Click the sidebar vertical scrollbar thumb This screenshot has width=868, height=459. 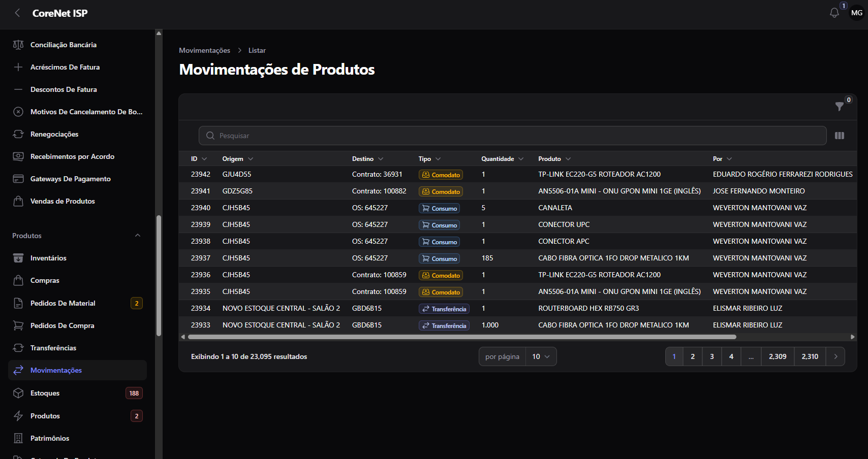[159, 276]
